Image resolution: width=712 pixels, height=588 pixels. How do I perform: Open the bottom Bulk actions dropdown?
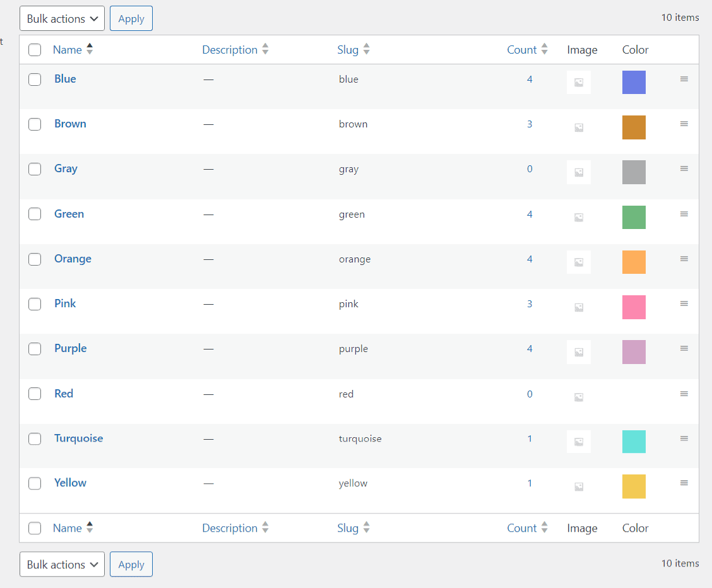(x=62, y=565)
